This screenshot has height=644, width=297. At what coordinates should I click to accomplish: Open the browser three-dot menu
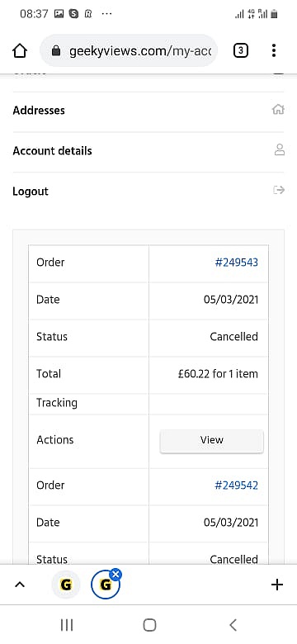pos(274,50)
